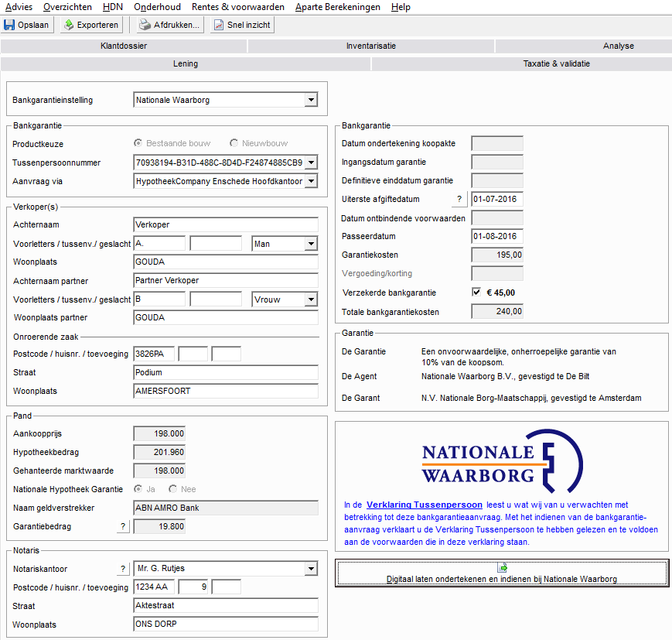Click the help button beside Garantiebedrag
The width and height of the screenshot is (672, 640).
point(122,527)
